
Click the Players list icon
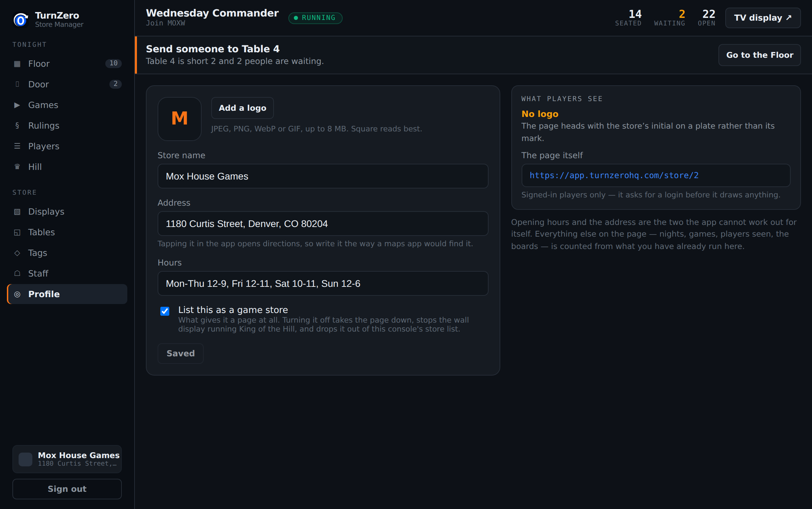(x=17, y=146)
